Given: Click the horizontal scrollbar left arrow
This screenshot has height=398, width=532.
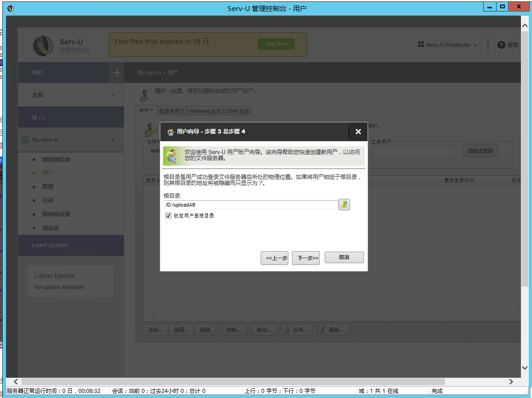Looking at the screenshot, I should [x=16, y=382].
